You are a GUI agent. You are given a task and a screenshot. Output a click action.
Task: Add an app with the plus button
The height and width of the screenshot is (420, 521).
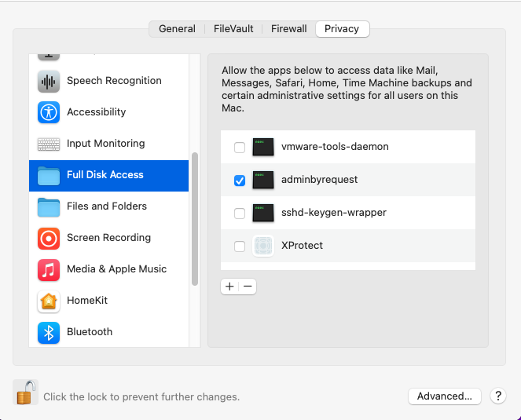[229, 287]
